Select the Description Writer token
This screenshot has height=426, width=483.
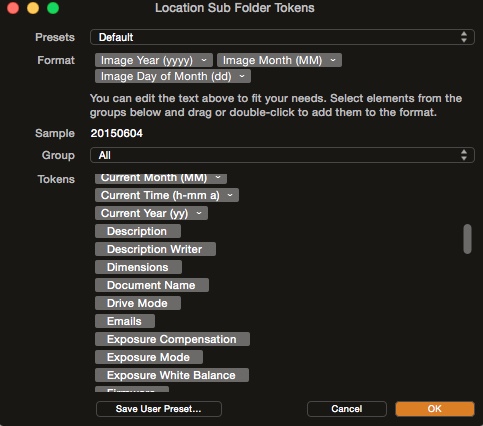coord(155,249)
